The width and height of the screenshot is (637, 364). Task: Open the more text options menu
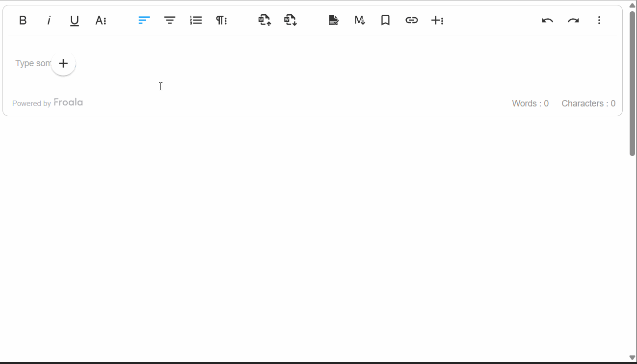pyautogui.click(x=101, y=21)
